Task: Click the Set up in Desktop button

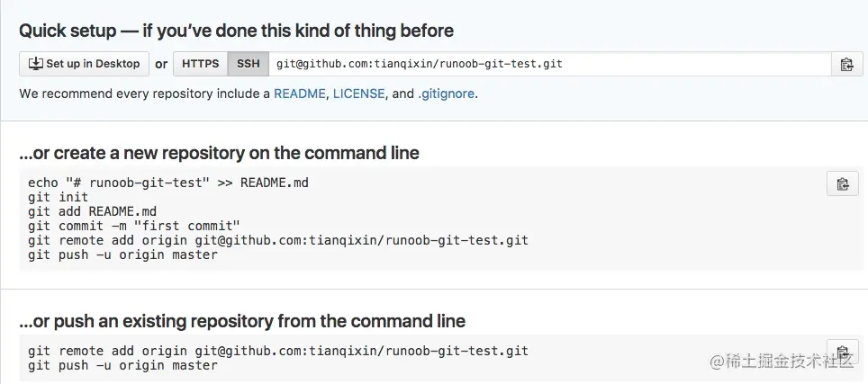Action: (x=84, y=64)
